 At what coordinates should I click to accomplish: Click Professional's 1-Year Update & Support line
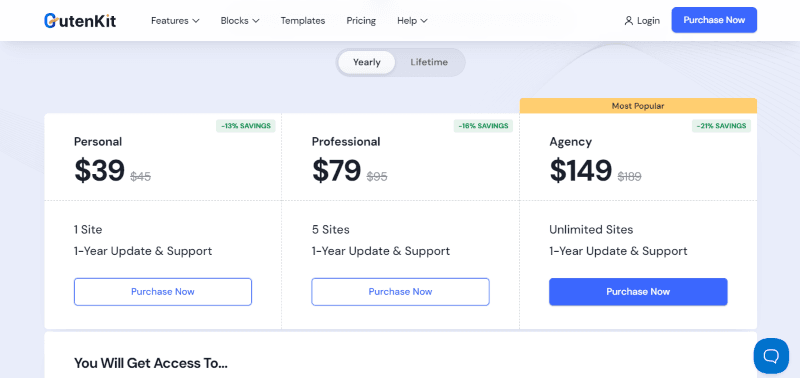(x=381, y=251)
